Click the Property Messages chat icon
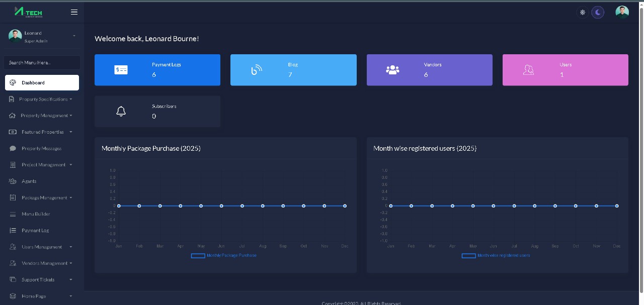The width and height of the screenshot is (644, 305). (x=13, y=149)
